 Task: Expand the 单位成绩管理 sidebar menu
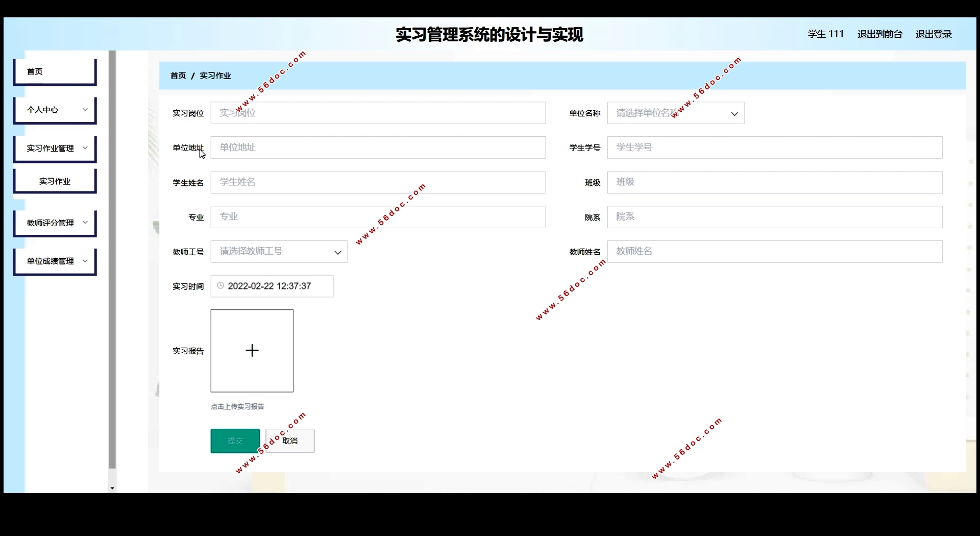55,261
